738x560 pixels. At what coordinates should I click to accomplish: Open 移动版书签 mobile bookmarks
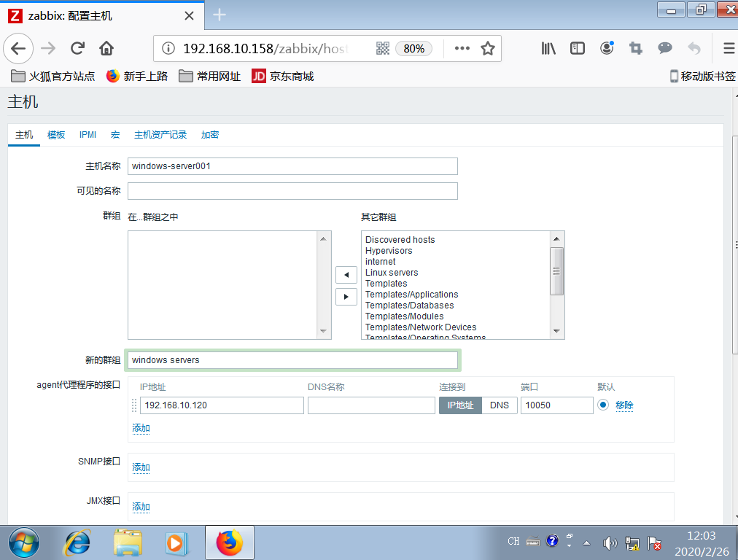tap(703, 77)
